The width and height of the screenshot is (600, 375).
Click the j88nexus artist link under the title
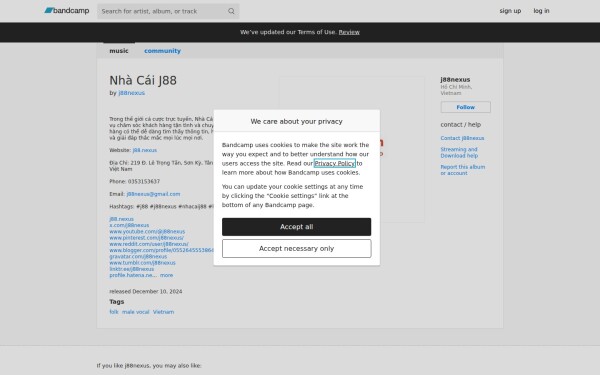[x=132, y=93]
